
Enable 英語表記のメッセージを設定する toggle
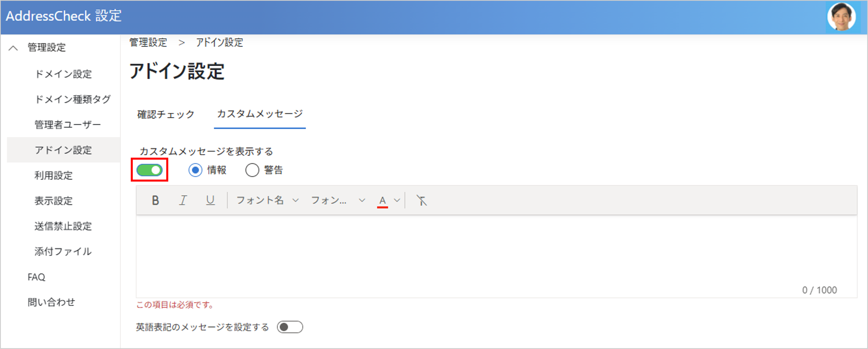pyautogui.click(x=290, y=327)
